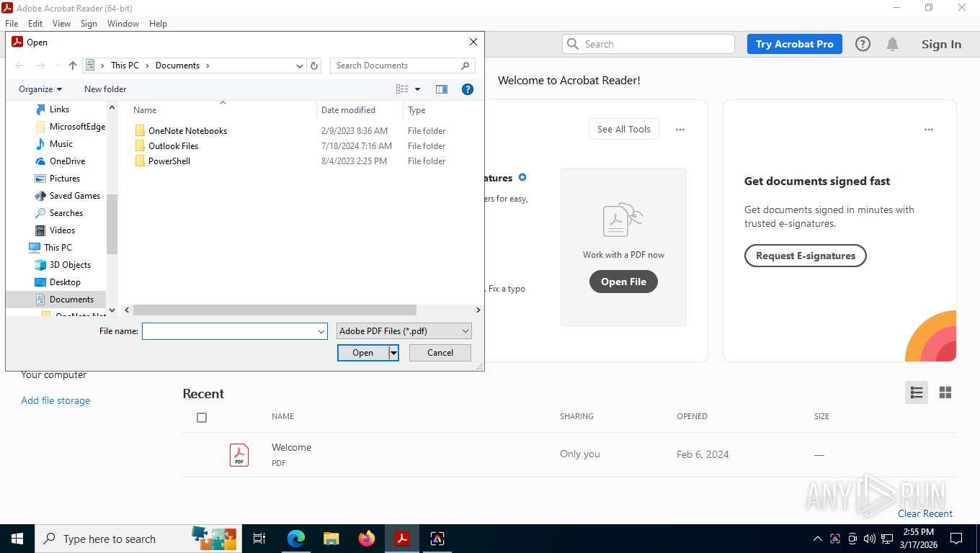Select the Outlook Files folder

173,146
